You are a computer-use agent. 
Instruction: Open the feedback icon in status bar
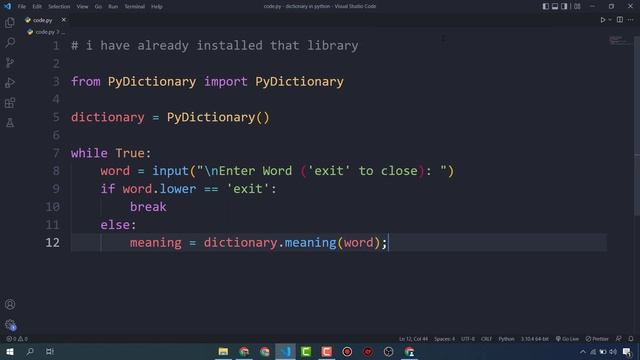(619, 339)
